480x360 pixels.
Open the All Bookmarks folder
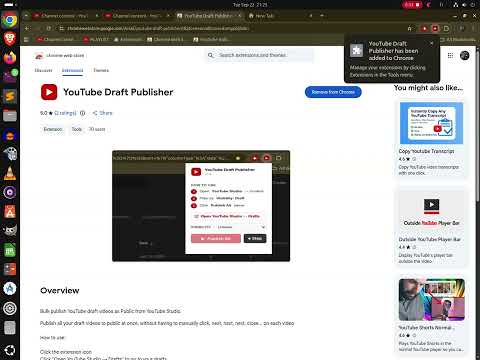pos(458,39)
